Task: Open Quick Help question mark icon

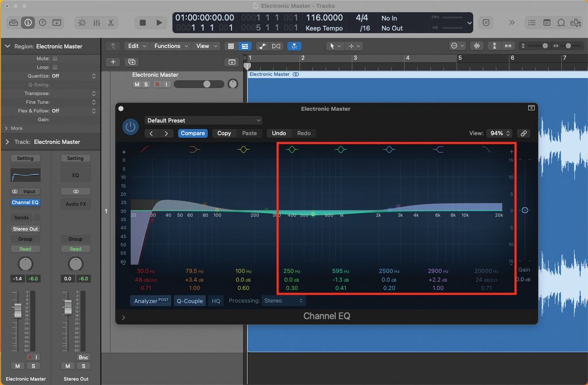Action: [41, 22]
